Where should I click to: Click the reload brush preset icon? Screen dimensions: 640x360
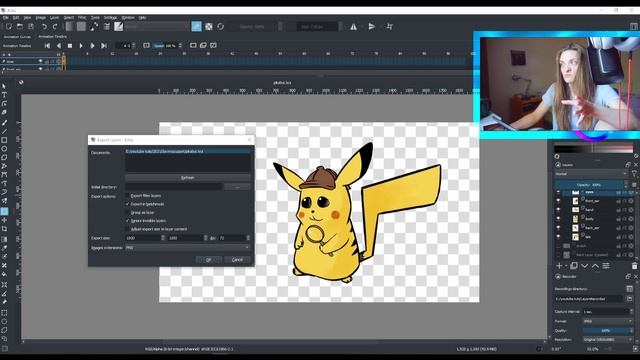pyautogui.click(x=221, y=27)
